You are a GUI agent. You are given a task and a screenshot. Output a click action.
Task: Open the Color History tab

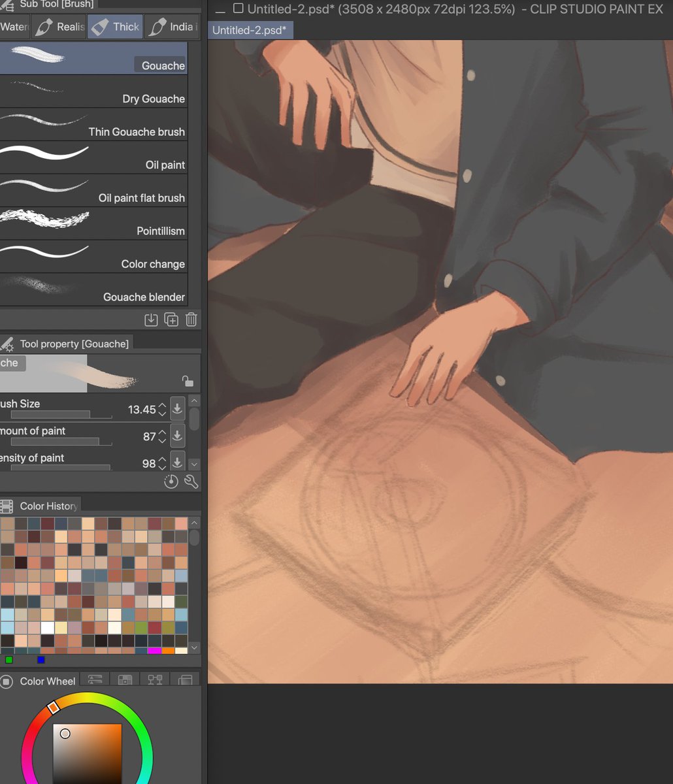[x=41, y=506]
